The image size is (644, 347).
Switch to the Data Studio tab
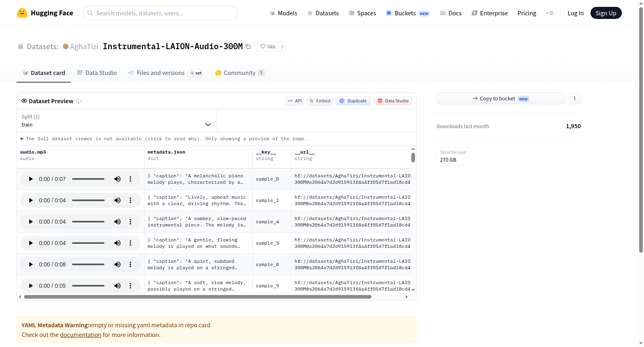(x=97, y=73)
